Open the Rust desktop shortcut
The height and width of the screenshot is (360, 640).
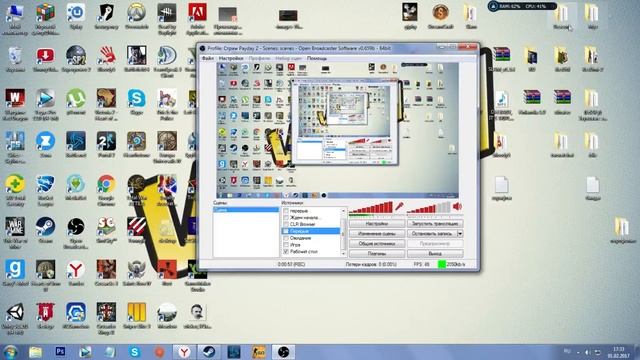pos(167,273)
